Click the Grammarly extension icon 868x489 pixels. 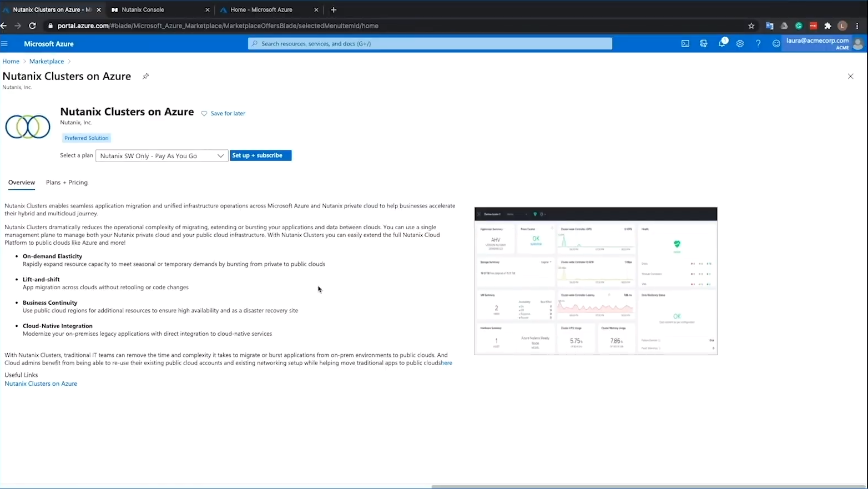[799, 26]
